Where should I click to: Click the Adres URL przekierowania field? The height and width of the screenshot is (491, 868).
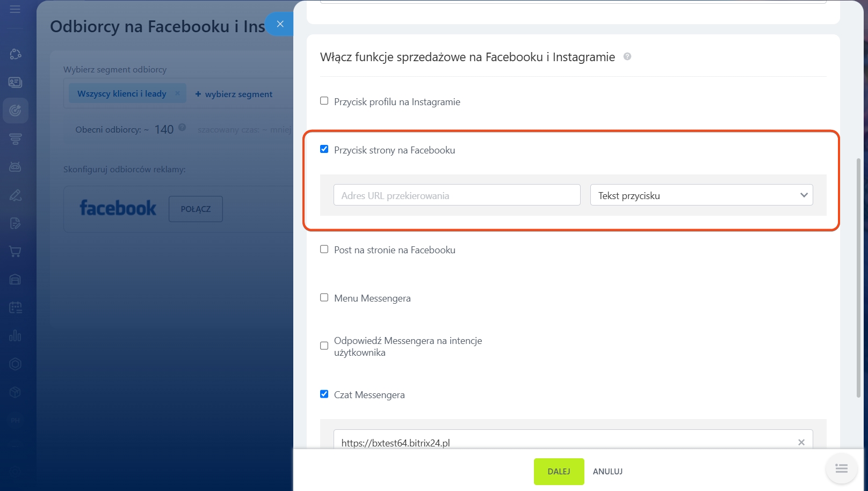[x=457, y=195]
